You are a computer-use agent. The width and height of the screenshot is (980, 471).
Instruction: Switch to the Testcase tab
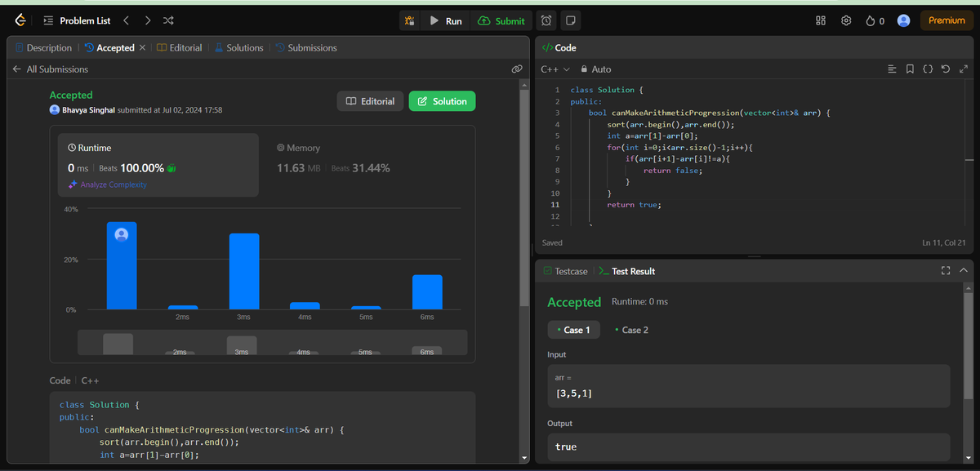(x=565, y=271)
